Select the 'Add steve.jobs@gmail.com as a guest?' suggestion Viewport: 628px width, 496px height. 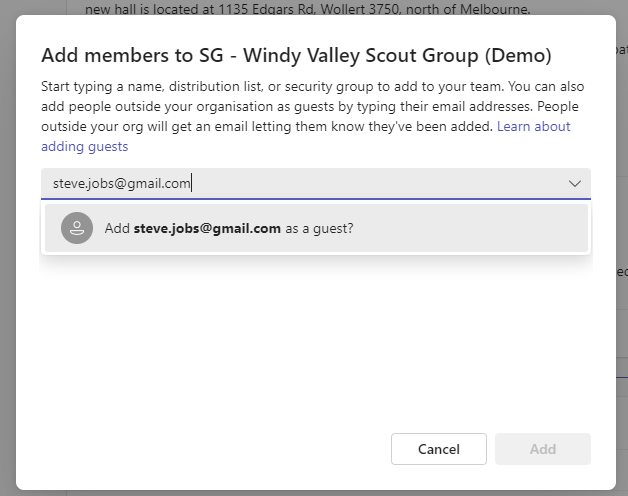point(316,228)
